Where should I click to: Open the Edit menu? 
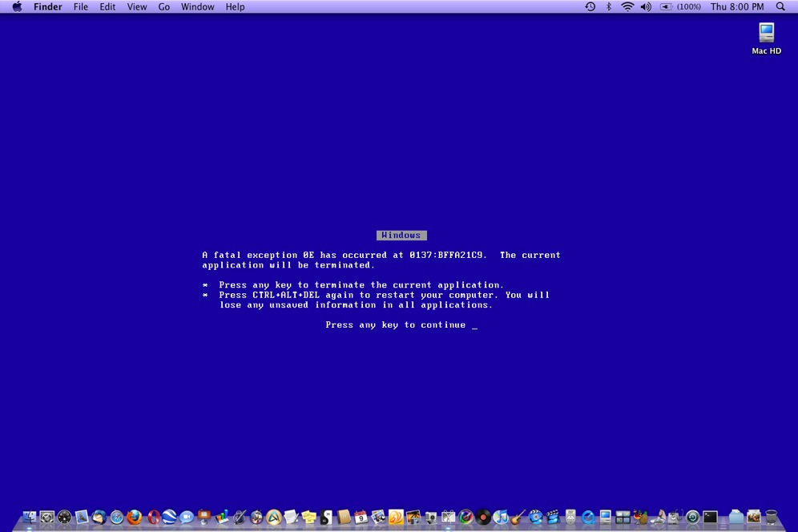click(x=107, y=6)
